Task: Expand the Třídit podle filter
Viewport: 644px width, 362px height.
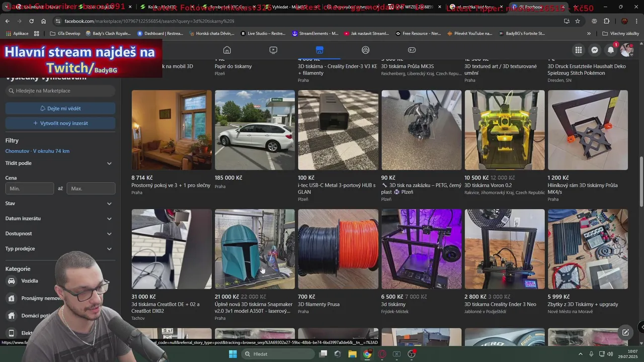Action: [x=59, y=163]
